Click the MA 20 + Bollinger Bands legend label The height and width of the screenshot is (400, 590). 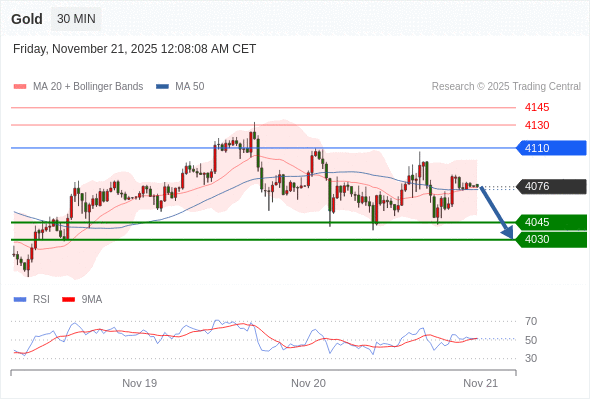88,87
